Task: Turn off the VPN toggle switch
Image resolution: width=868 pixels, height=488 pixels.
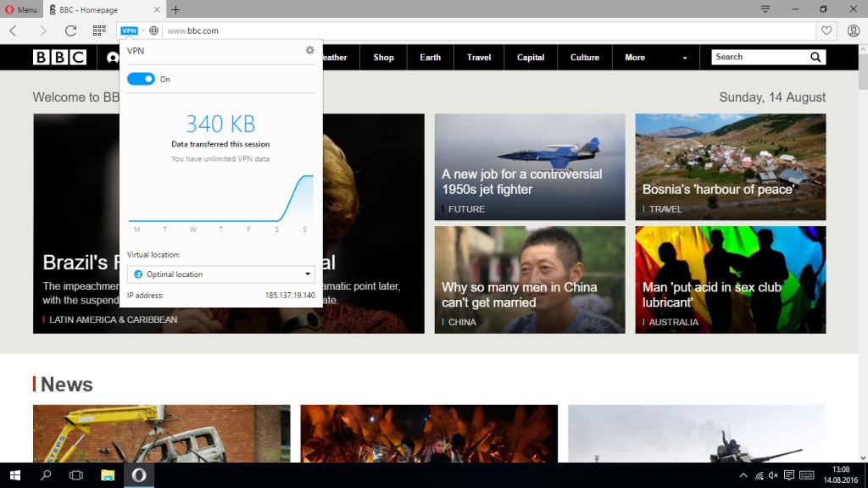Action: (x=141, y=79)
